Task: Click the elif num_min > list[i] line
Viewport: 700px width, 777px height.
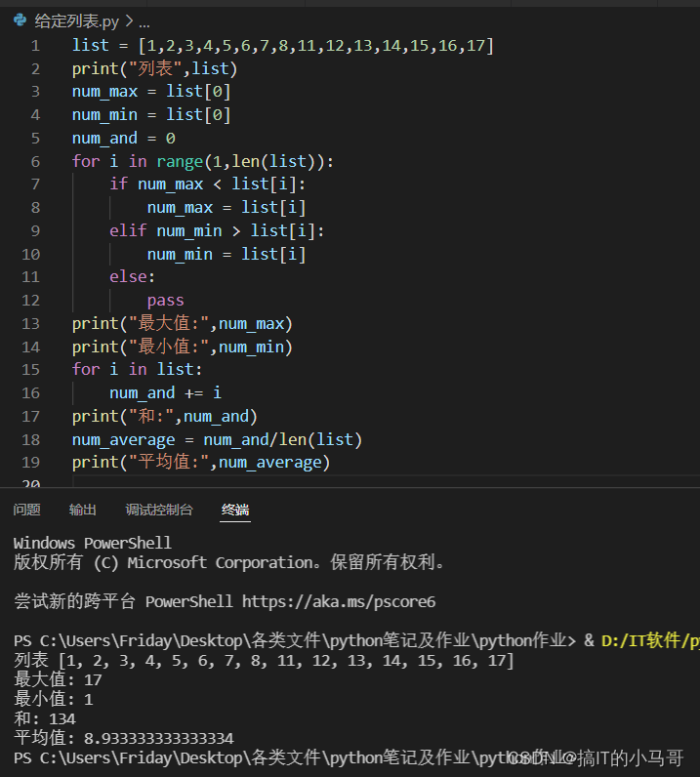Action: [217, 231]
